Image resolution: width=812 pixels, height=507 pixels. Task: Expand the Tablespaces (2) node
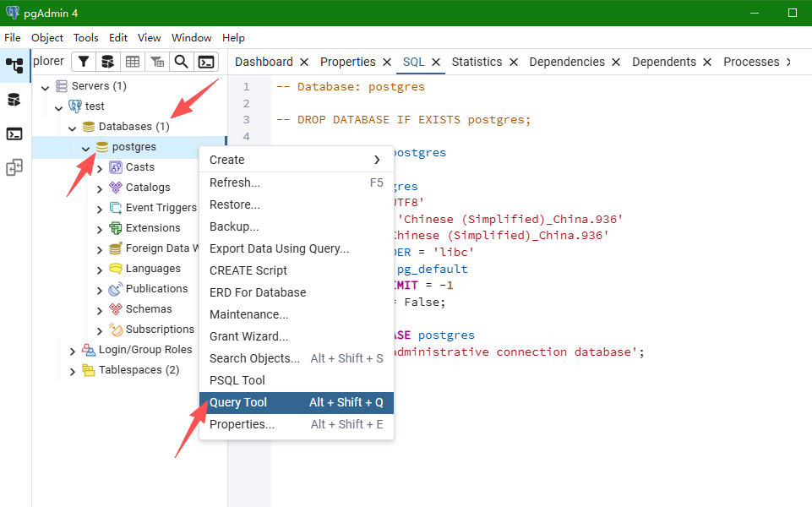(73, 371)
